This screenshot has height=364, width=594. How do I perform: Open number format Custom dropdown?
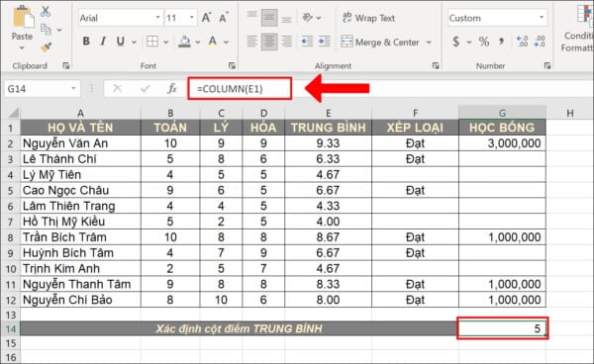click(x=542, y=18)
